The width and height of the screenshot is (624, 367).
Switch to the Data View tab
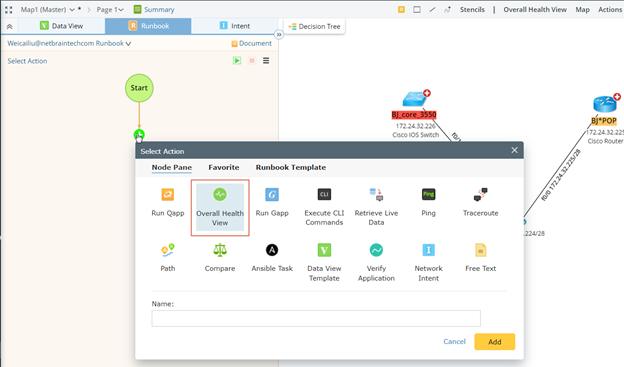(62, 26)
